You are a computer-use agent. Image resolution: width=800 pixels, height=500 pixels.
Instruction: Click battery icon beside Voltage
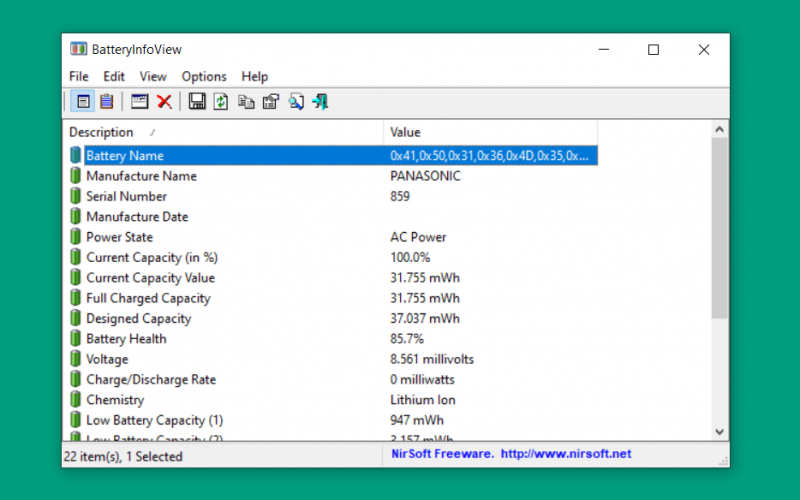click(76, 359)
